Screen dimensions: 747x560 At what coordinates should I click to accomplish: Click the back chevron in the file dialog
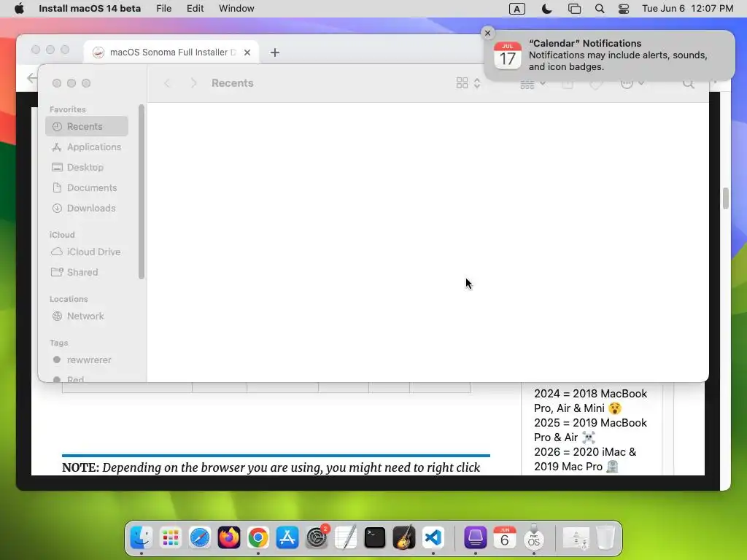click(167, 83)
